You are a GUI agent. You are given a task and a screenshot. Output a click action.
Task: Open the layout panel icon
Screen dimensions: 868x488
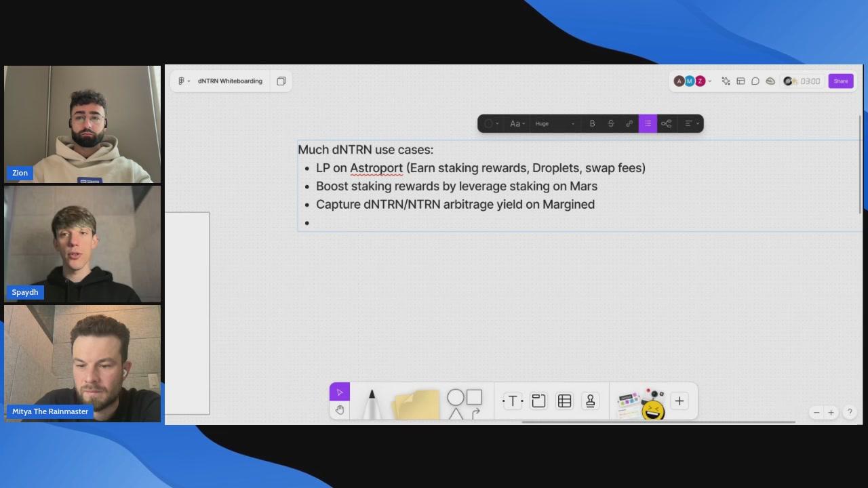[x=741, y=81]
